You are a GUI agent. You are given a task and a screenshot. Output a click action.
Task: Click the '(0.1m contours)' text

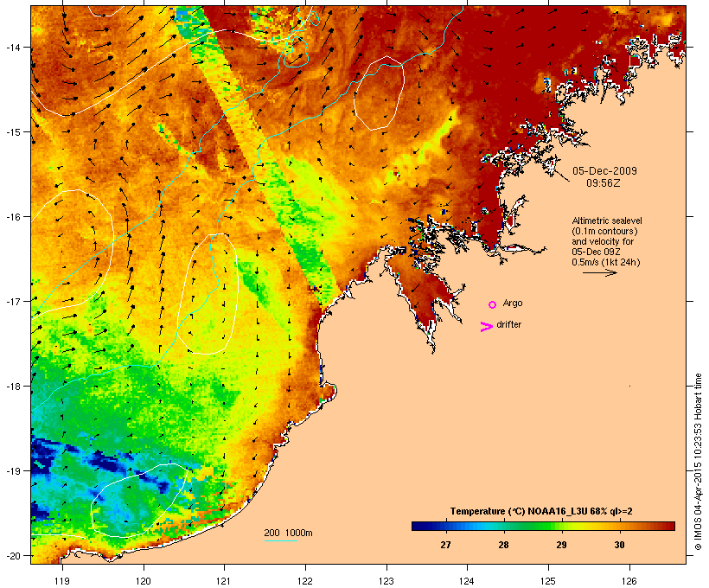(x=605, y=231)
